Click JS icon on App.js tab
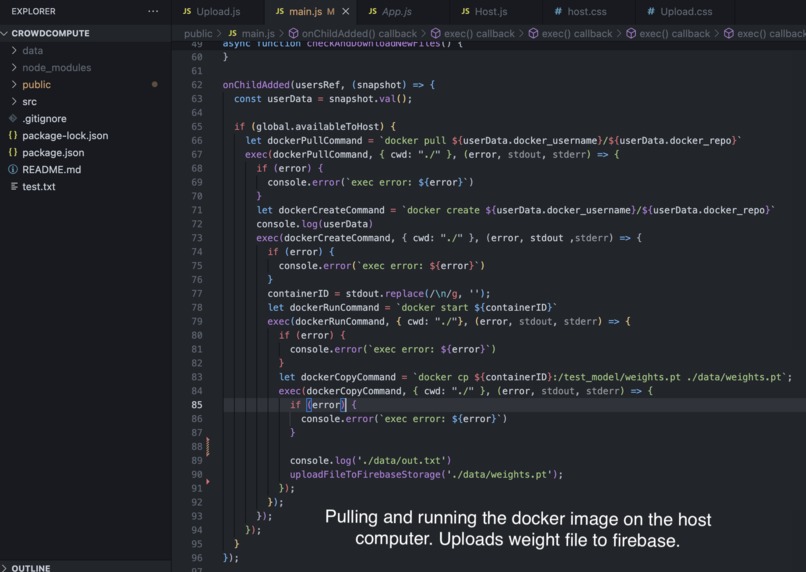The height and width of the screenshot is (572, 806). [x=373, y=11]
